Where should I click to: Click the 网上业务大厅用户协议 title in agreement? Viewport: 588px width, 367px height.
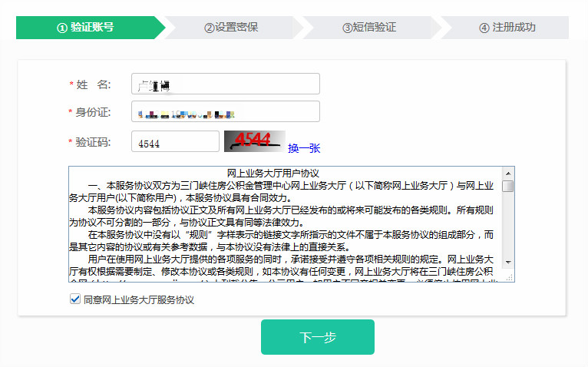(273, 174)
